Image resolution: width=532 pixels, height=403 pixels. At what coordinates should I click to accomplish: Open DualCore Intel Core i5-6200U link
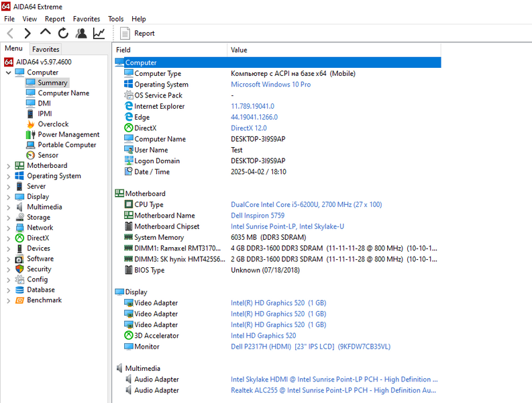tap(307, 205)
